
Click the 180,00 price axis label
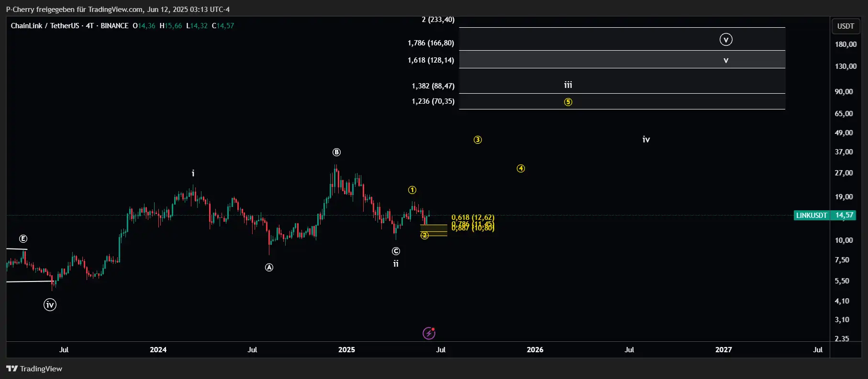846,44
